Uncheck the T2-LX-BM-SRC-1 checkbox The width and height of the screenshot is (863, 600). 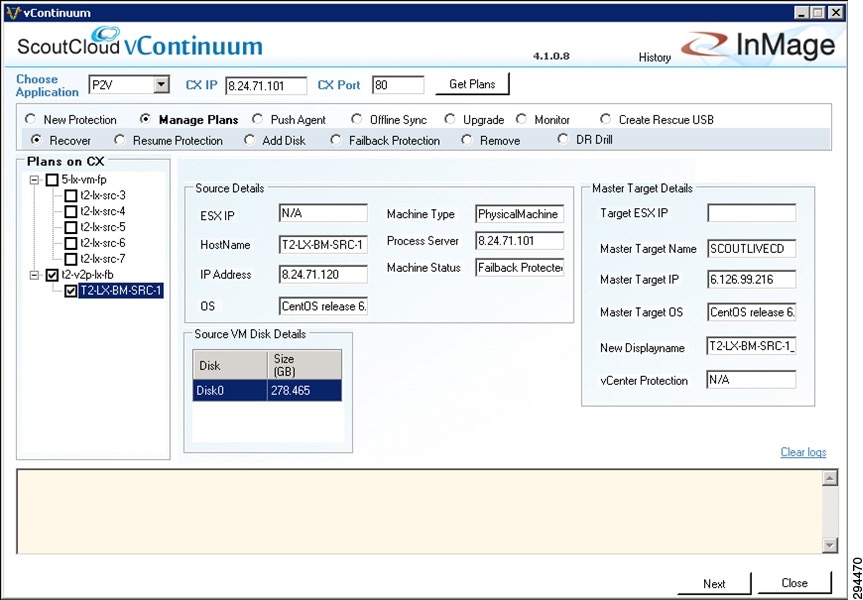click(70, 291)
